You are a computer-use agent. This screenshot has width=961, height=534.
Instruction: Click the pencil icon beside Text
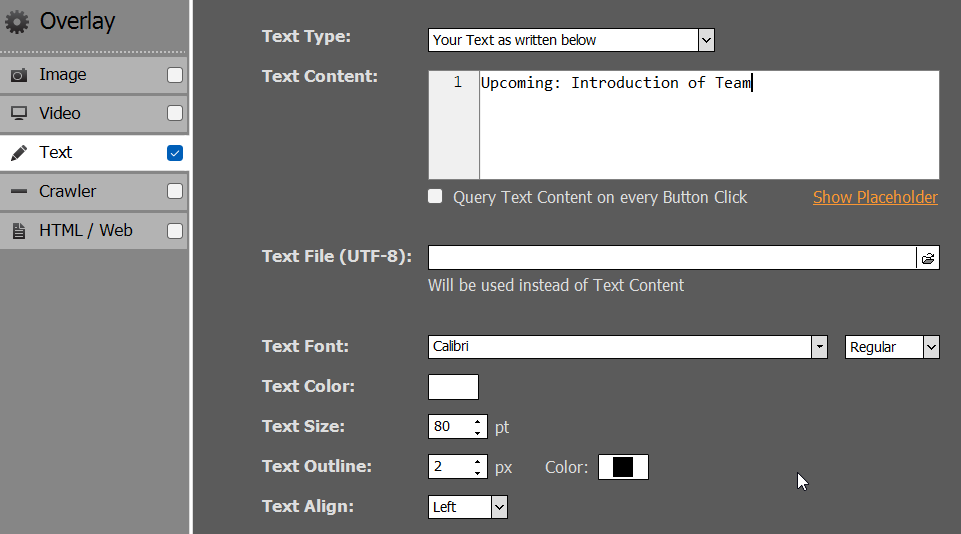coord(19,153)
